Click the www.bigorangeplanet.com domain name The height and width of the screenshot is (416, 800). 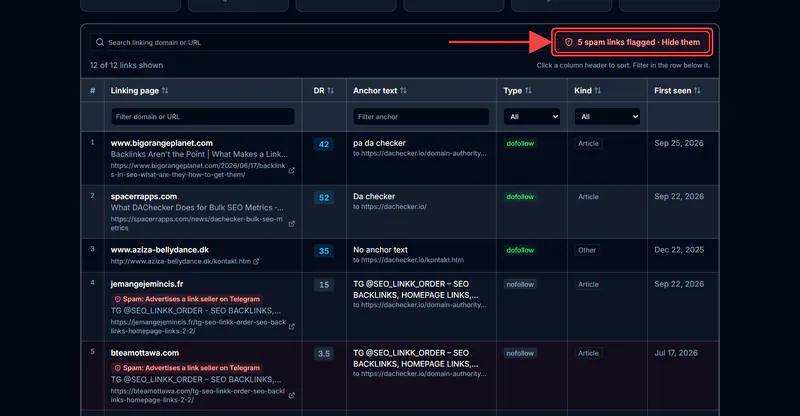click(x=162, y=143)
